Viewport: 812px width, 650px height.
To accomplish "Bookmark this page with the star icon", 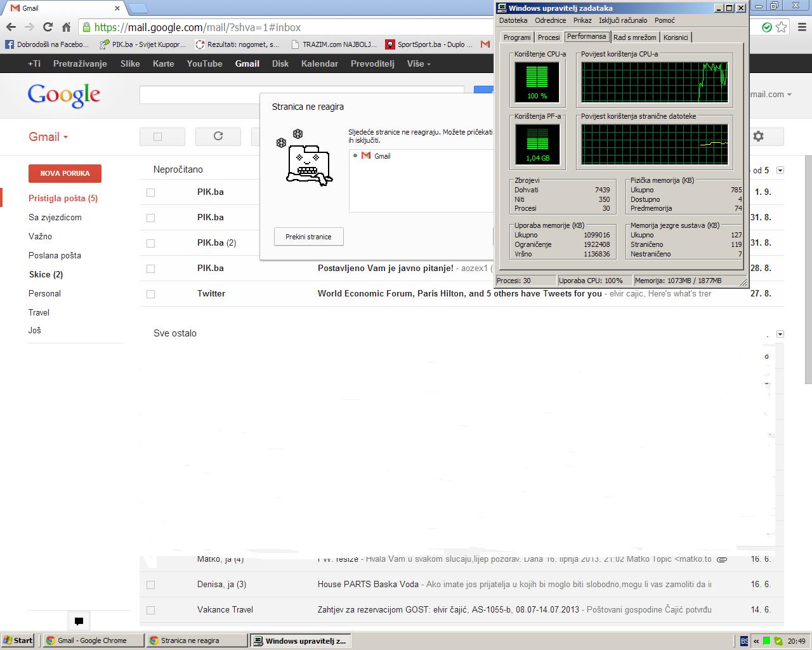I will pos(782,27).
